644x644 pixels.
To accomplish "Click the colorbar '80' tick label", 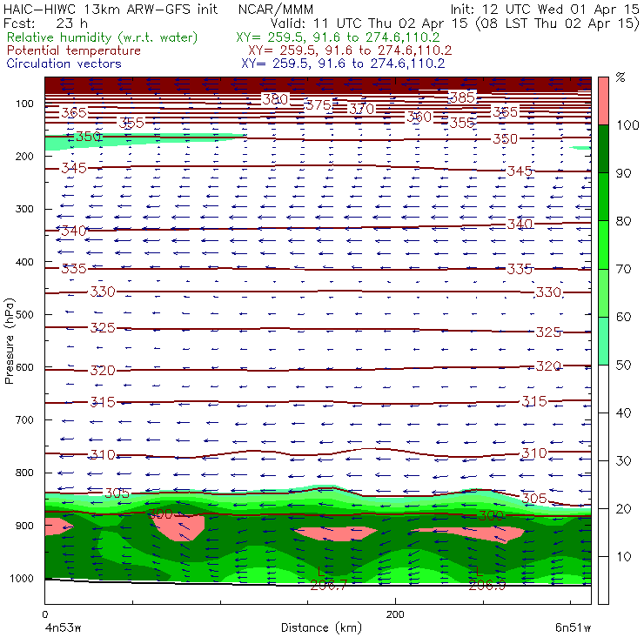I will click(x=623, y=221).
